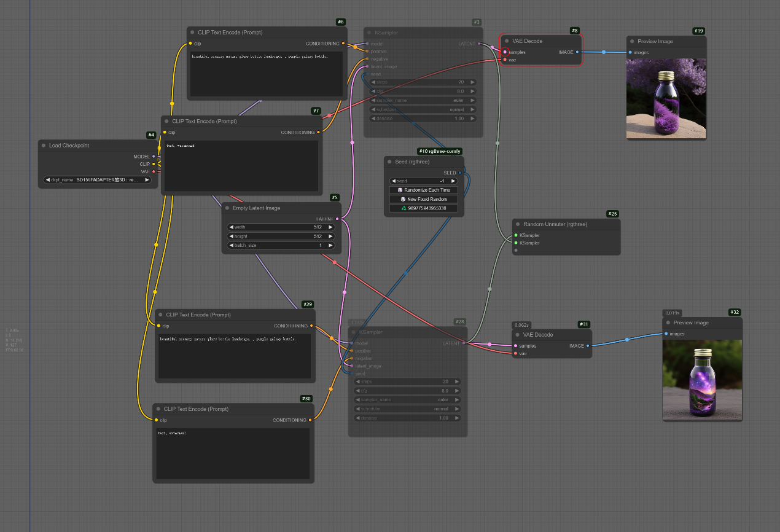Click images input port on Preview Image #32
780x532 pixels.
click(666, 334)
